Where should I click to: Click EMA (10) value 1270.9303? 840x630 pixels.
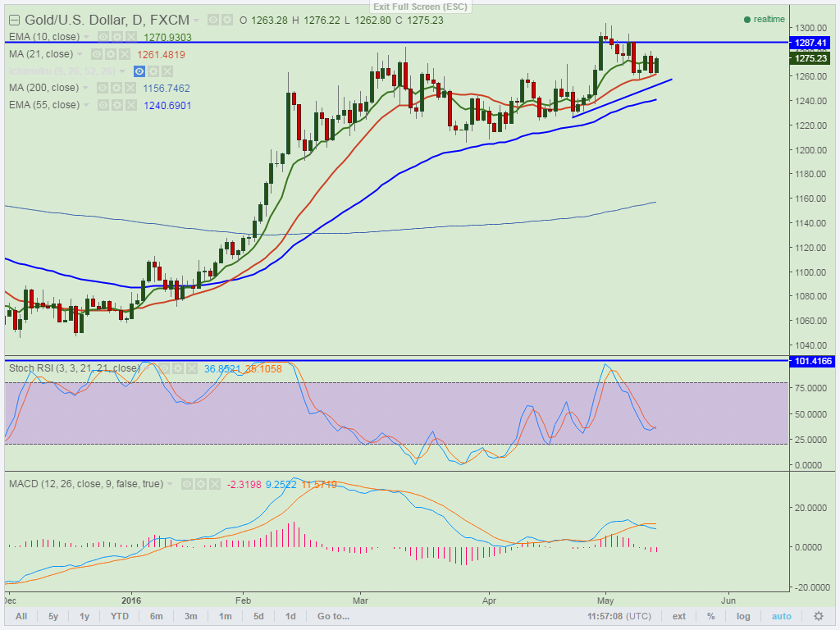[x=167, y=38]
